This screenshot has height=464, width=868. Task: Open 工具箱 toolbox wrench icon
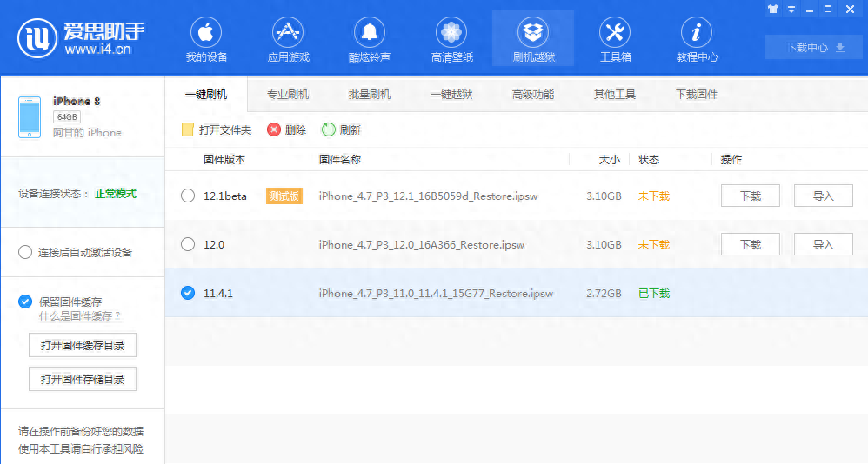[x=615, y=33]
